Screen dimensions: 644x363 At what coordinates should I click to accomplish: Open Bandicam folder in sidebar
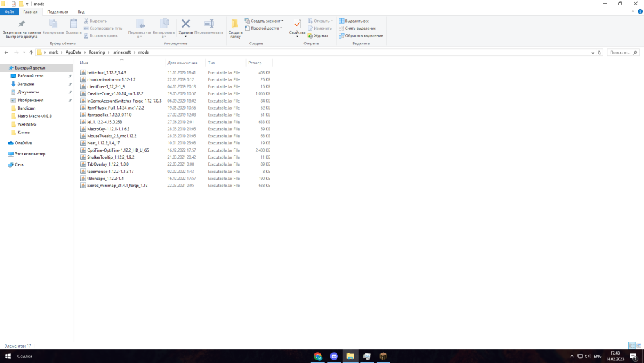[26, 108]
